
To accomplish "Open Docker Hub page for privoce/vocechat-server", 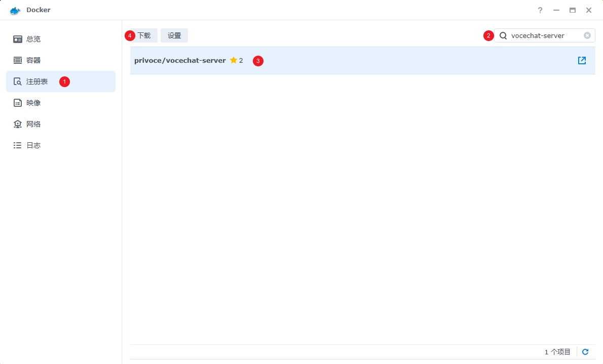I will [x=581, y=60].
